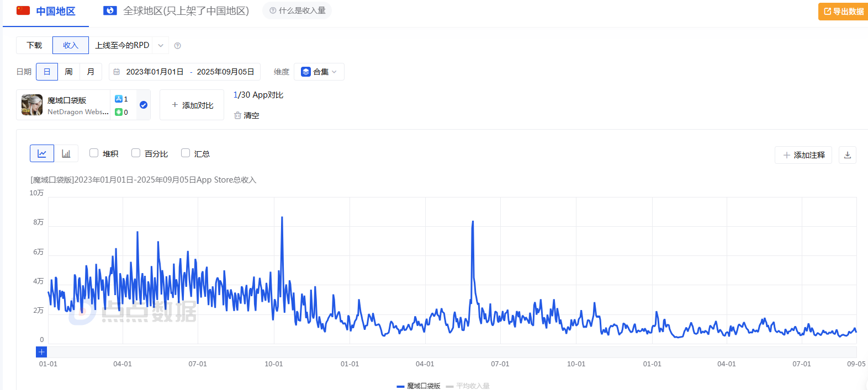Click the calendar icon in date range
The width and height of the screenshot is (868, 390).
(x=117, y=72)
